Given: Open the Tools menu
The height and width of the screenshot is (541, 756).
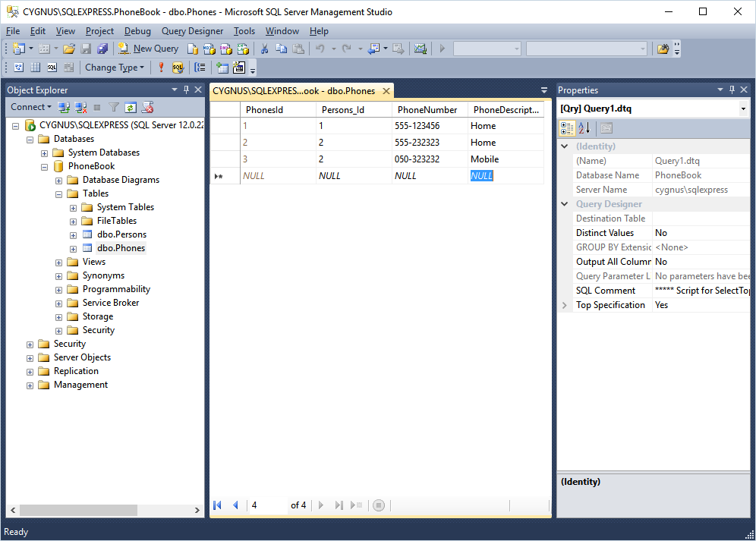Looking at the screenshot, I should point(244,31).
